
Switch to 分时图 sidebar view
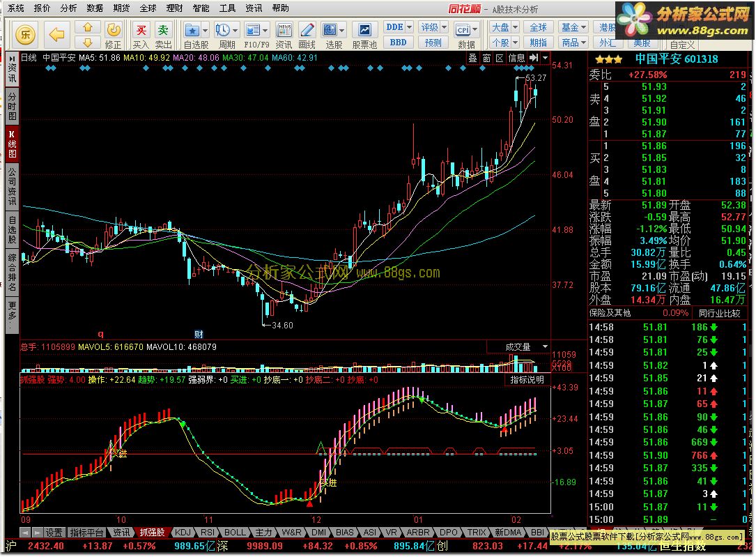pos(12,107)
